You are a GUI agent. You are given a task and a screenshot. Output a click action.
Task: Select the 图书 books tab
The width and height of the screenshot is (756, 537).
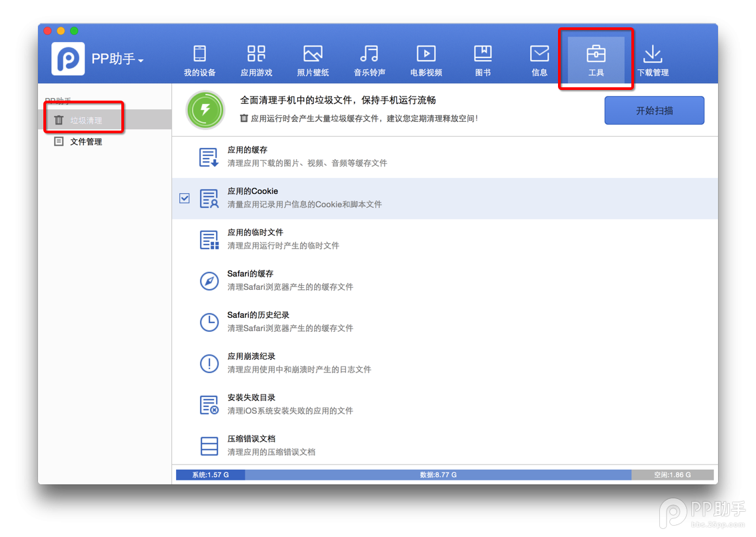[483, 60]
